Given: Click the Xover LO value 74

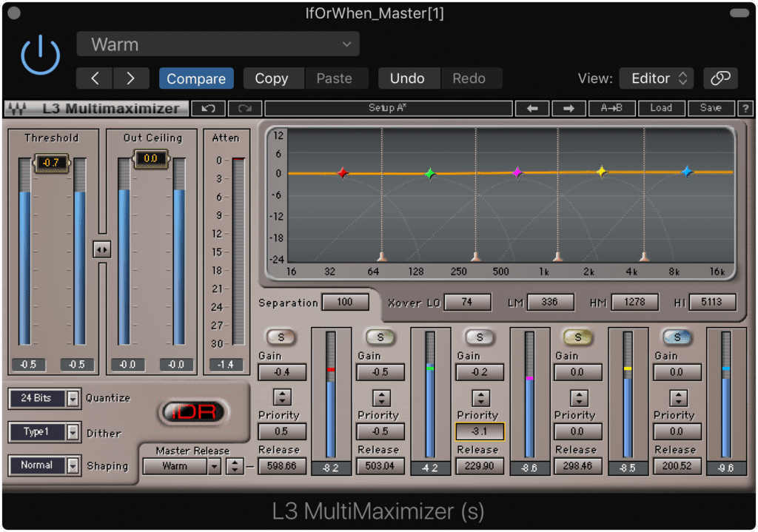Looking at the screenshot, I should point(468,303).
